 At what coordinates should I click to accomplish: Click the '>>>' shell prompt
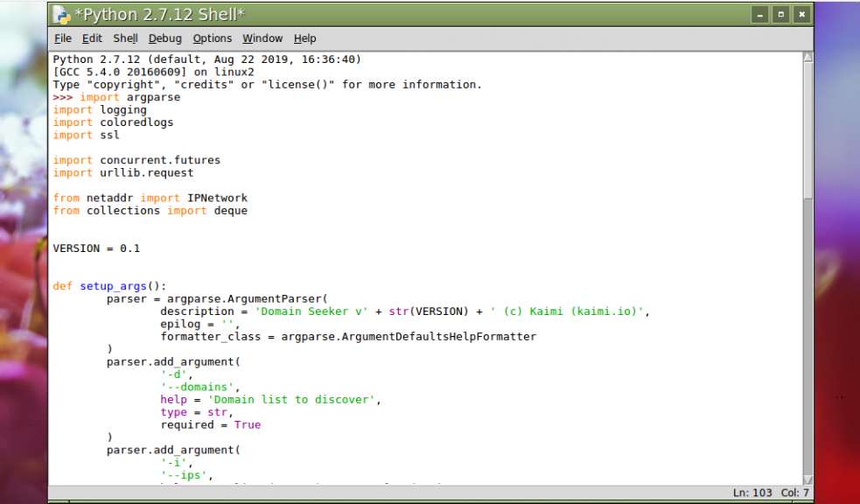pyautogui.click(x=63, y=97)
